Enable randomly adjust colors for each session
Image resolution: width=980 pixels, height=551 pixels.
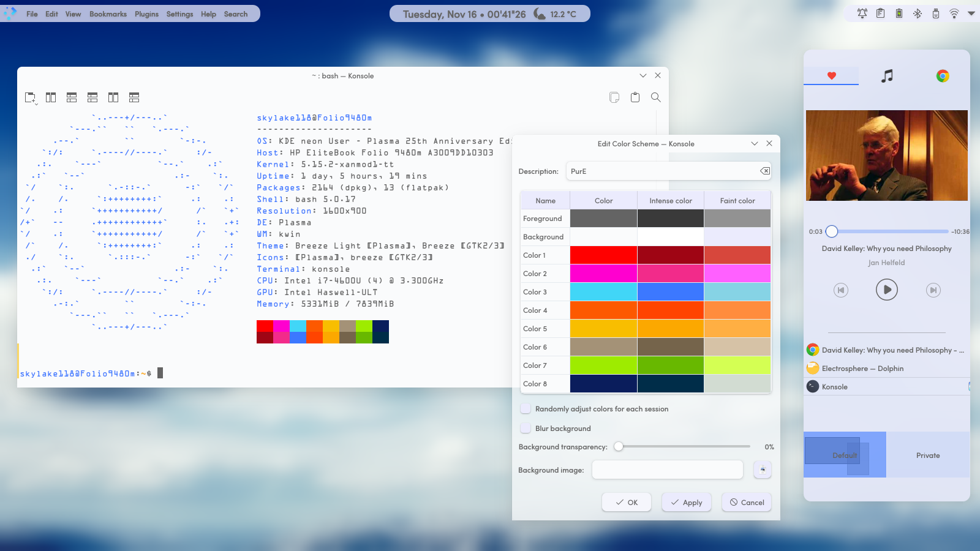pyautogui.click(x=526, y=409)
